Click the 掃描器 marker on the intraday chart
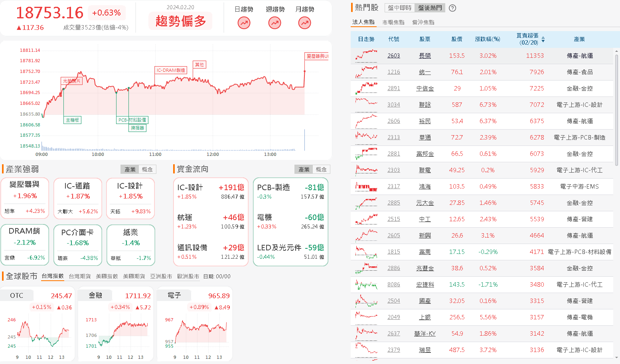This screenshot has width=620, height=364. pos(138,128)
